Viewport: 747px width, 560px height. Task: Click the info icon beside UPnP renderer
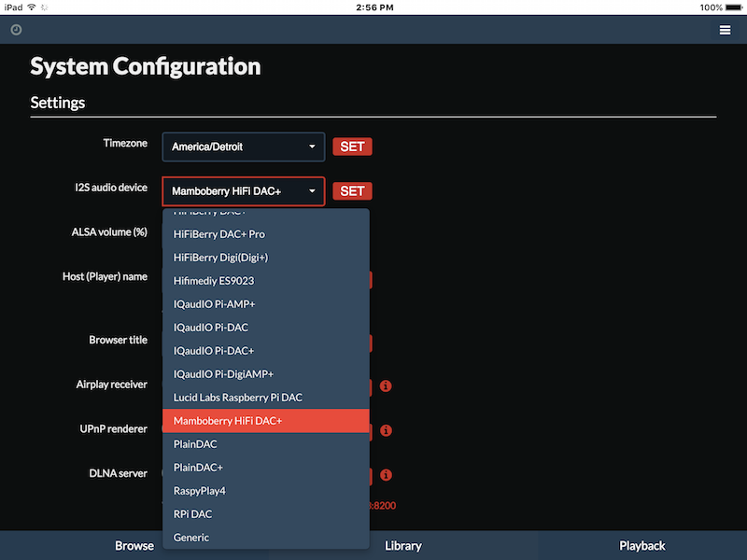[386, 430]
